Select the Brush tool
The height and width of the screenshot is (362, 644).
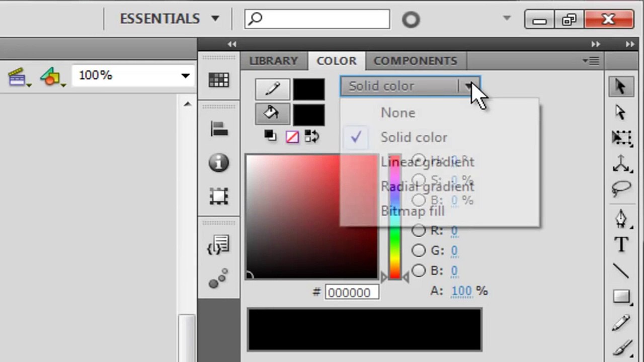pyautogui.click(x=621, y=347)
